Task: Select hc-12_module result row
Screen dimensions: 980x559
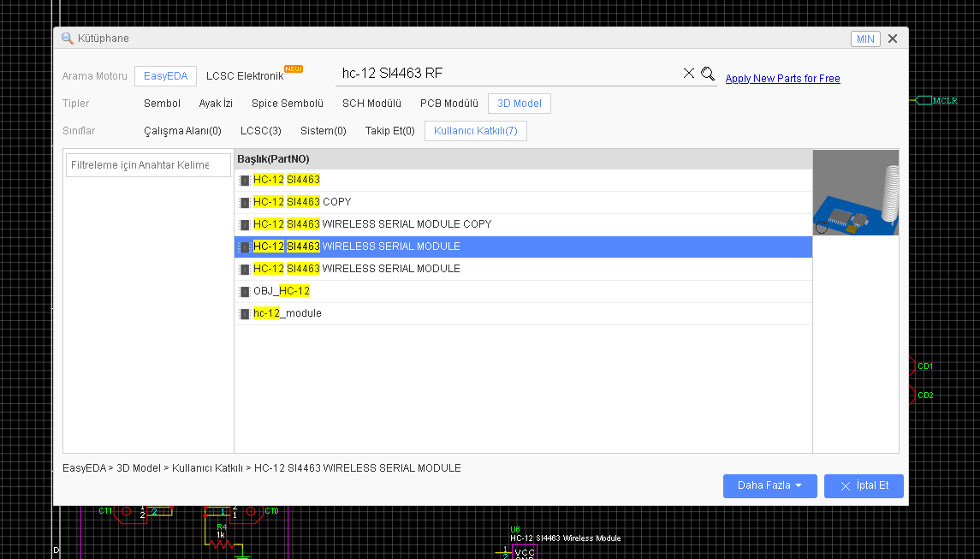Action: (x=523, y=314)
